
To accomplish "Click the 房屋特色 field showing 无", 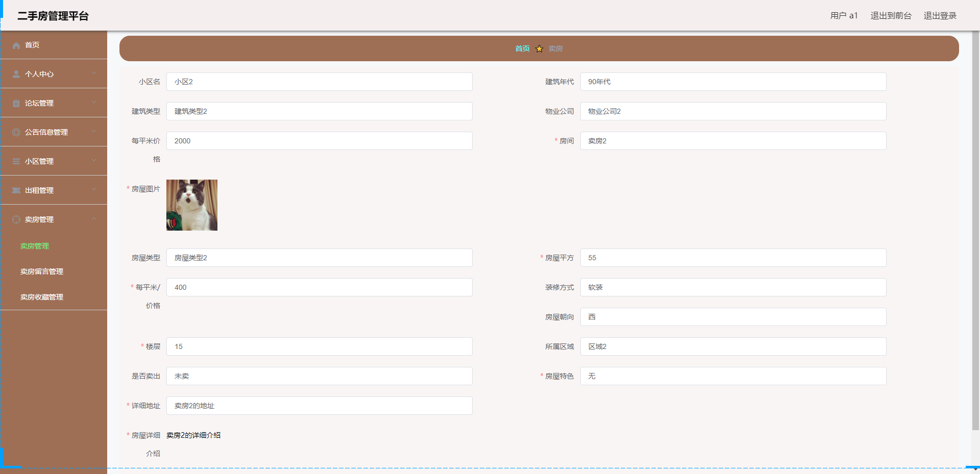I will [733, 376].
